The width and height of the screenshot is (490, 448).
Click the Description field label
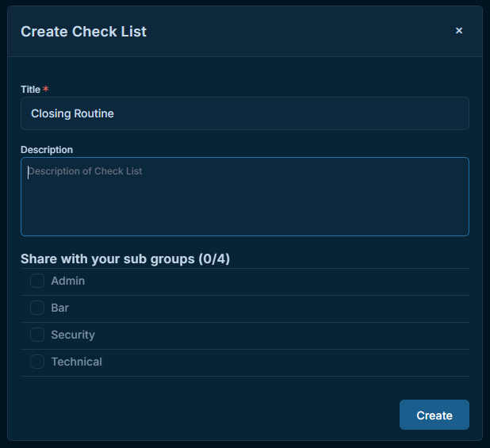point(47,150)
